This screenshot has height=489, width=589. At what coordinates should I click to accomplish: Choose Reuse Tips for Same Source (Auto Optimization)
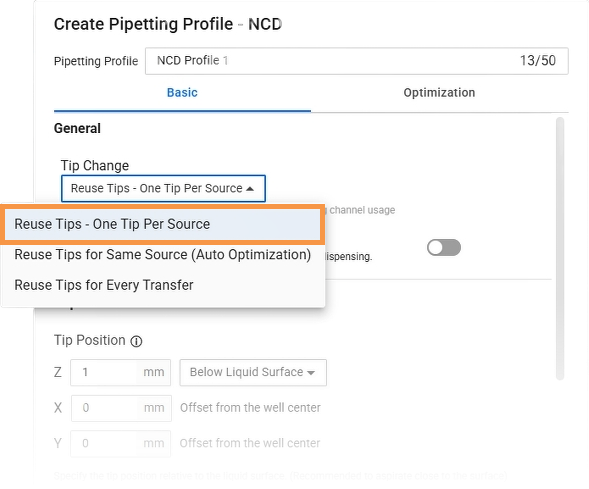[162, 255]
